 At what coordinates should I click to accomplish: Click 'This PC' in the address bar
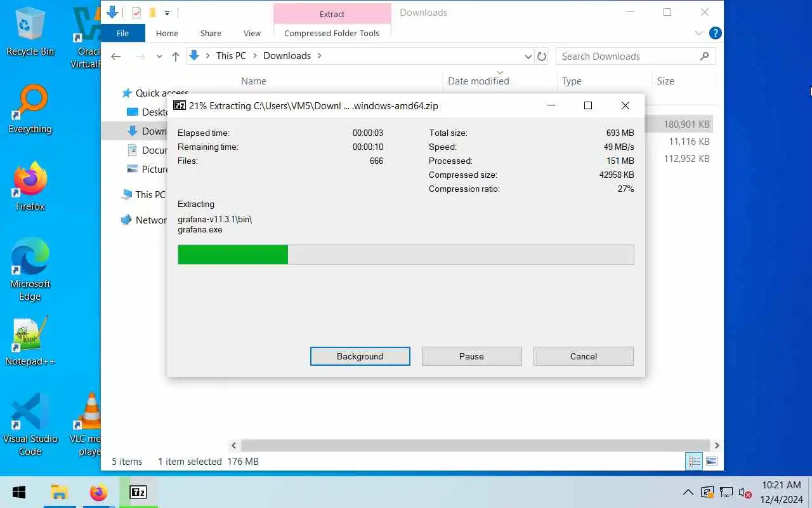pos(231,56)
